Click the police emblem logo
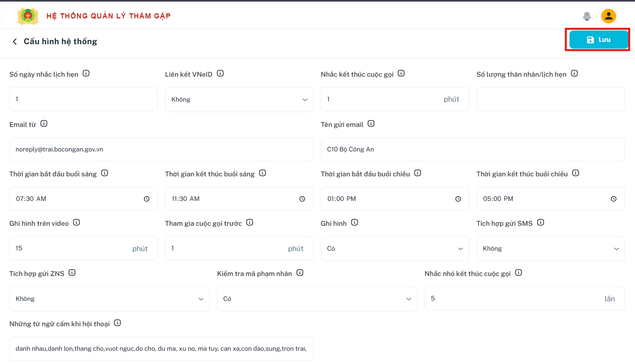Screen dimensions: 635x364 pos(28,16)
